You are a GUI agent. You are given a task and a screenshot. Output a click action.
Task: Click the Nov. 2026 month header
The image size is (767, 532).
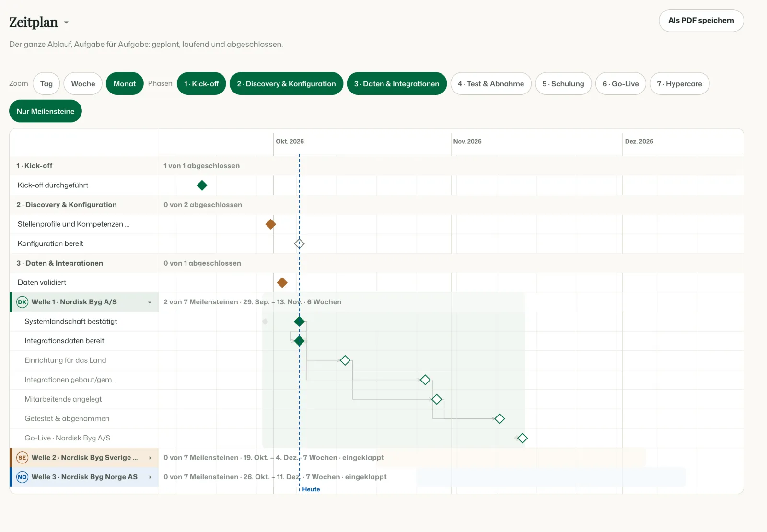point(467,141)
